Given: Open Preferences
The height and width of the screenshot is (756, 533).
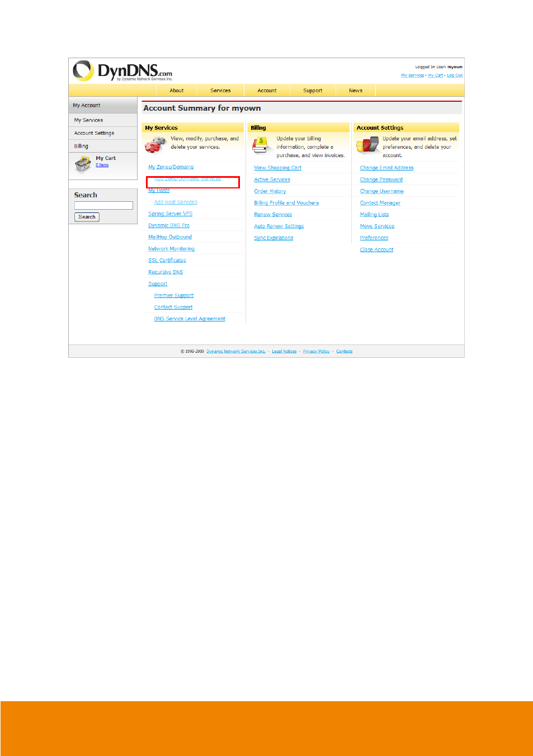Looking at the screenshot, I should pos(374,238).
